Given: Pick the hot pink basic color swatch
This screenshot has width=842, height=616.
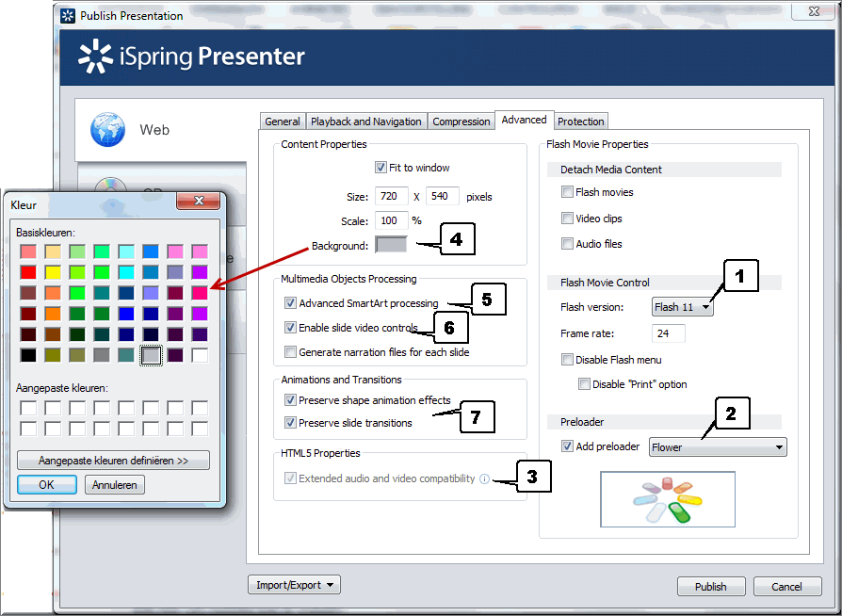Looking at the screenshot, I should (x=200, y=293).
